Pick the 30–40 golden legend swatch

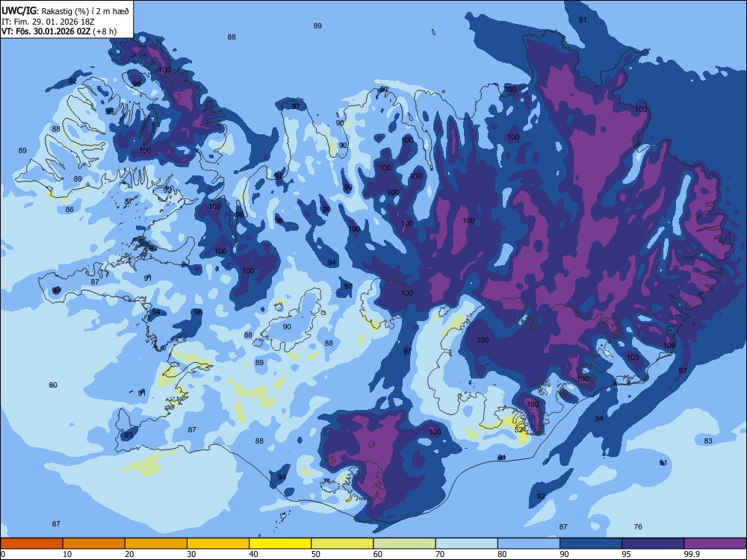click(x=218, y=544)
